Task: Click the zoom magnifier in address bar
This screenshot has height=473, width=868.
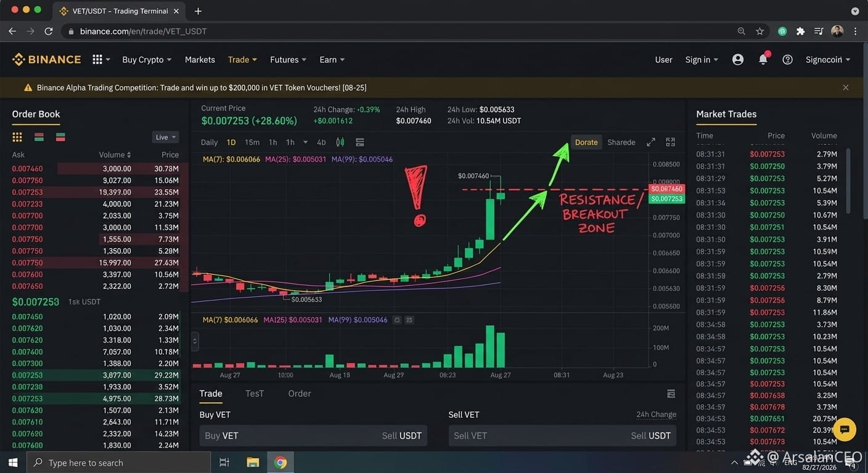Action: pos(742,31)
